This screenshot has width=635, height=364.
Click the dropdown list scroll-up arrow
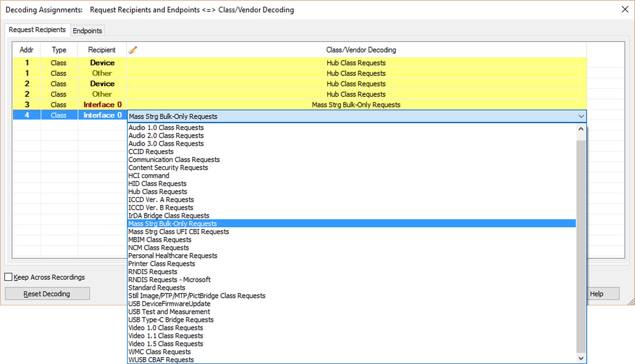click(x=581, y=129)
